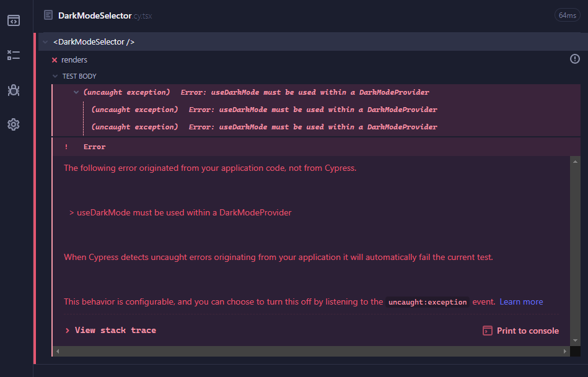Click the 'When Cypress detects uncaught errors' sentence
Screen dimensions: 588x377
point(278,257)
